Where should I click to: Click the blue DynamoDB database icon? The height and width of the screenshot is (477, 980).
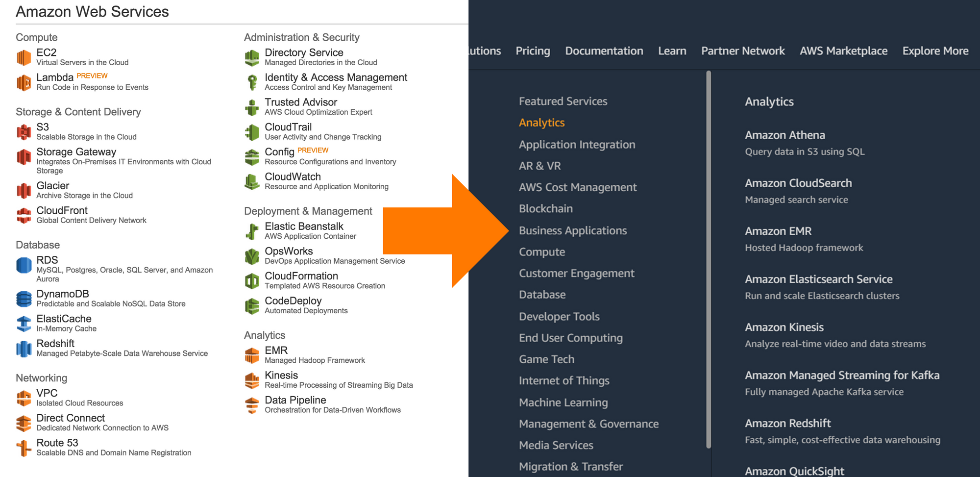coord(24,299)
